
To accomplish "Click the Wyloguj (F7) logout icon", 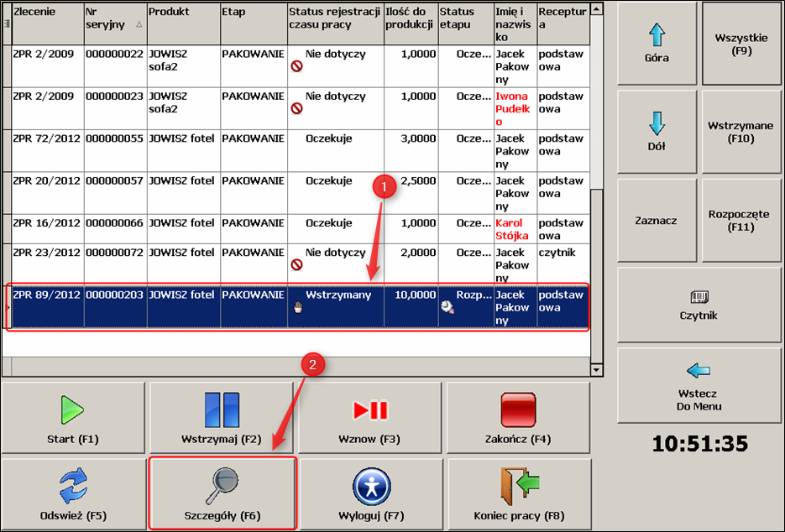I will coord(369,485).
